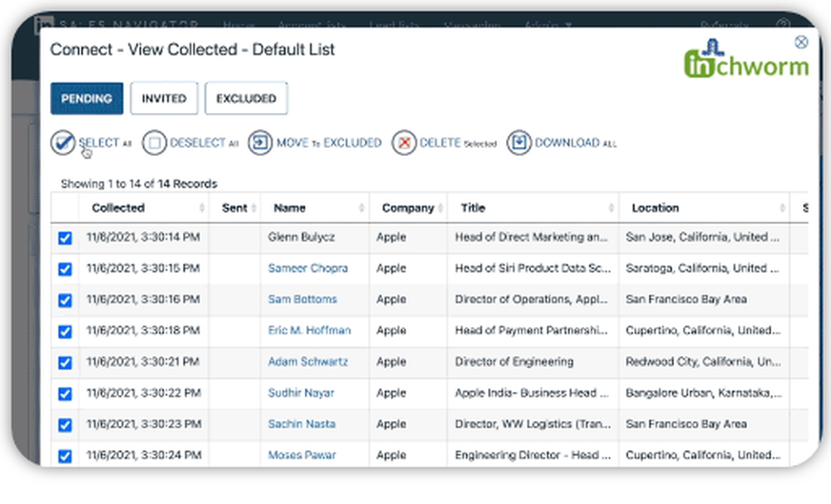The height and width of the screenshot is (504, 831).
Task: Click the Select All label text
Action: [105, 143]
